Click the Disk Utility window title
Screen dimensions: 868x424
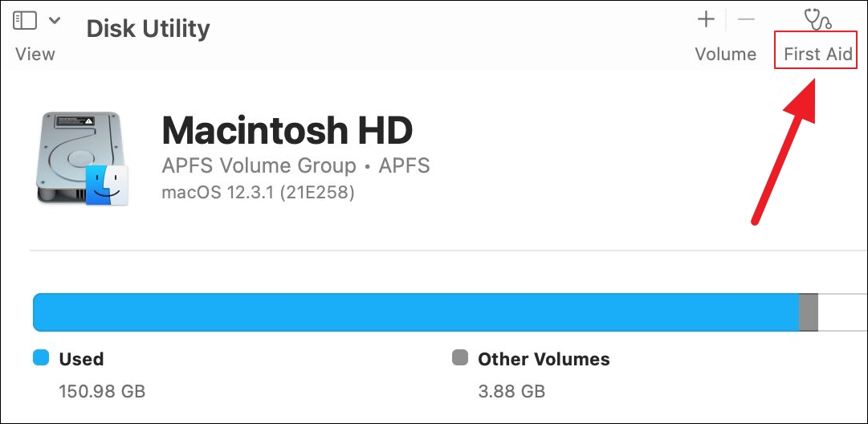point(148,29)
